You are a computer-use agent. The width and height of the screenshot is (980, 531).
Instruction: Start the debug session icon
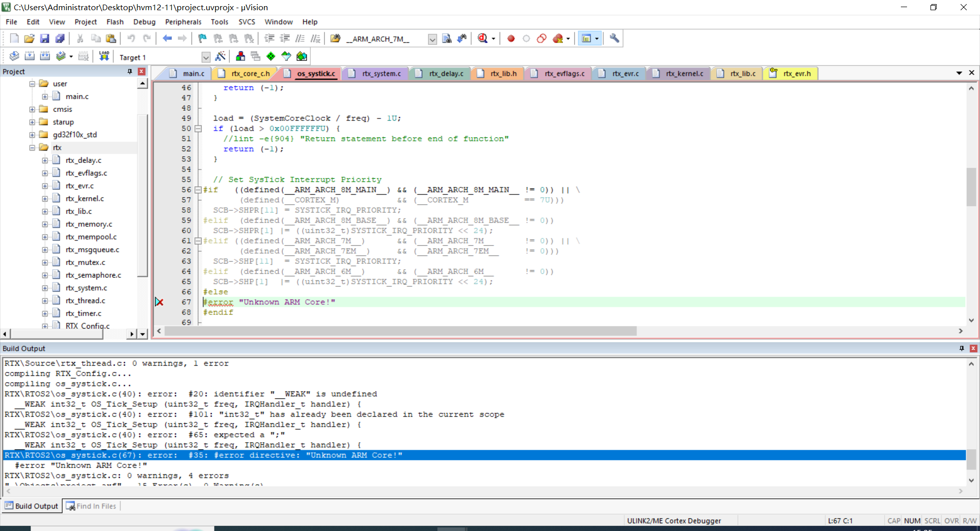pos(482,39)
